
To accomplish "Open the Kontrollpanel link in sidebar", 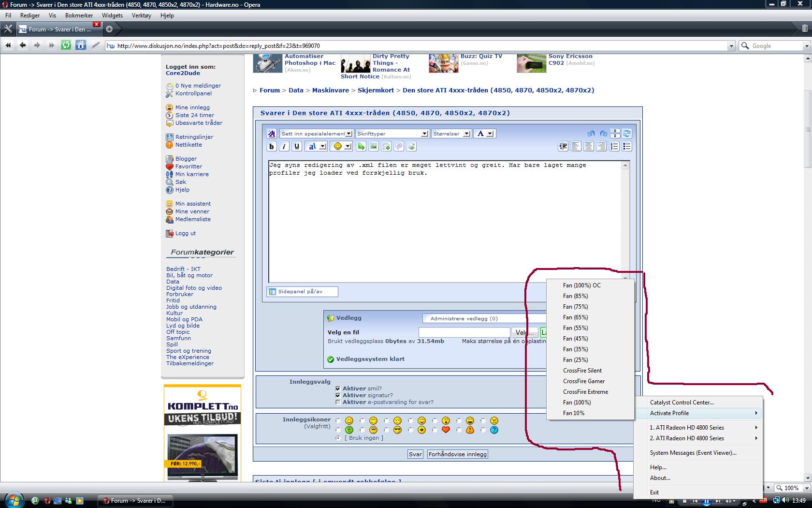I will [x=193, y=93].
